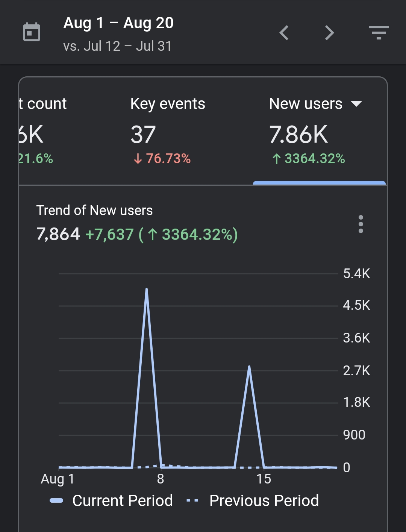Click the dashed Previous Period legend marker
The image size is (406, 532).
click(x=192, y=500)
